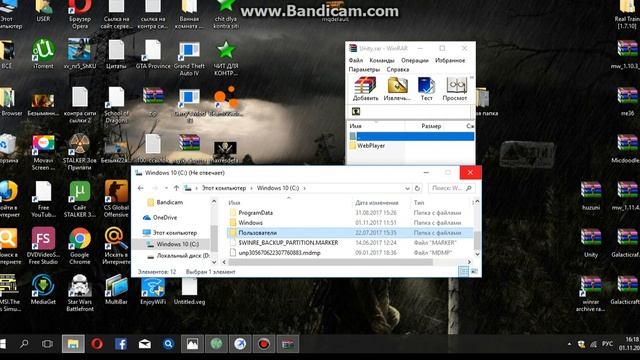Expand Explorer address history dropdown
Screen dimensions: 640x360
[x=407, y=188]
